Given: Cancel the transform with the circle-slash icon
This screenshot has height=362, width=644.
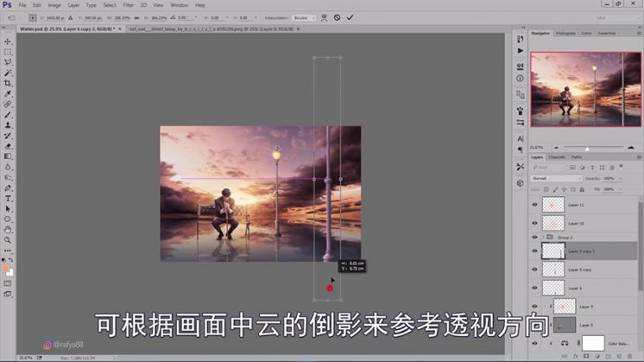Looking at the screenshot, I should click(337, 18).
